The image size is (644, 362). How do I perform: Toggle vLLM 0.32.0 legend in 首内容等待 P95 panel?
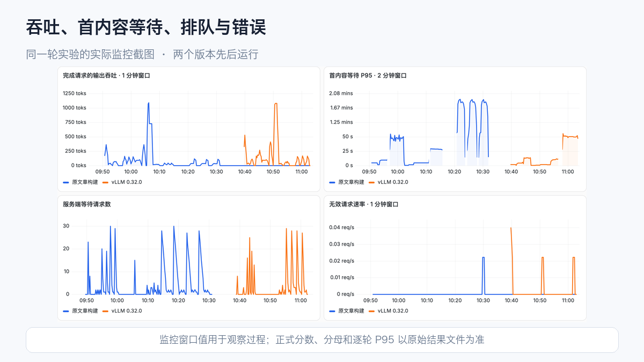click(x=388, y=182)
